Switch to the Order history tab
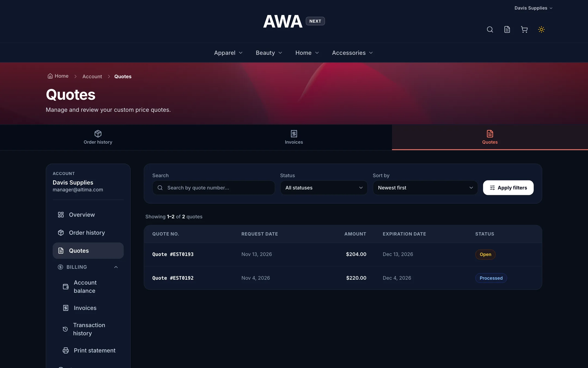 point(98,137)
